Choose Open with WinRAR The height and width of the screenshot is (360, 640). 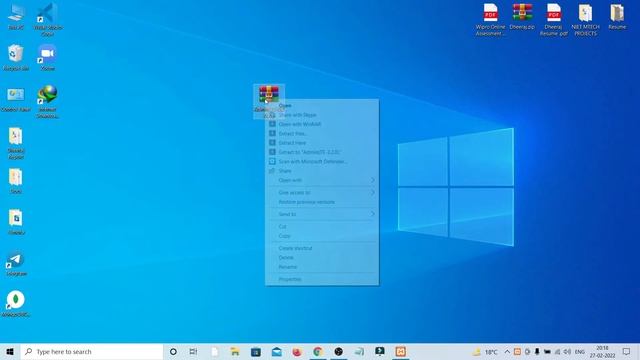[322, 124]
